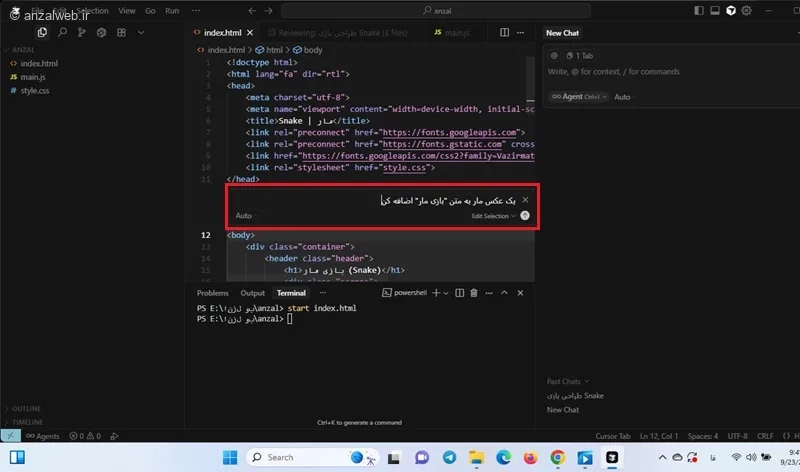
Task: Open the Search magnifier icon in sidebar
Action: click(x=62, y=33)
